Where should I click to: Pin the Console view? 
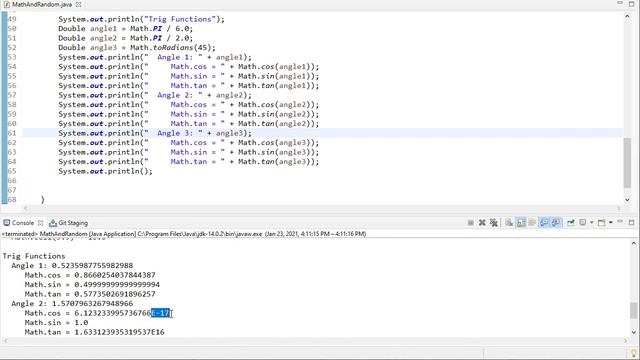571,222
